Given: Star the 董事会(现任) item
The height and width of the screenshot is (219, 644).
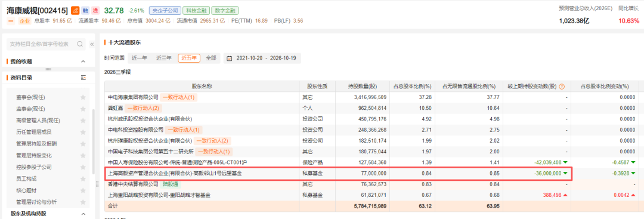Looking at the screenshot, I should (83, 97).
